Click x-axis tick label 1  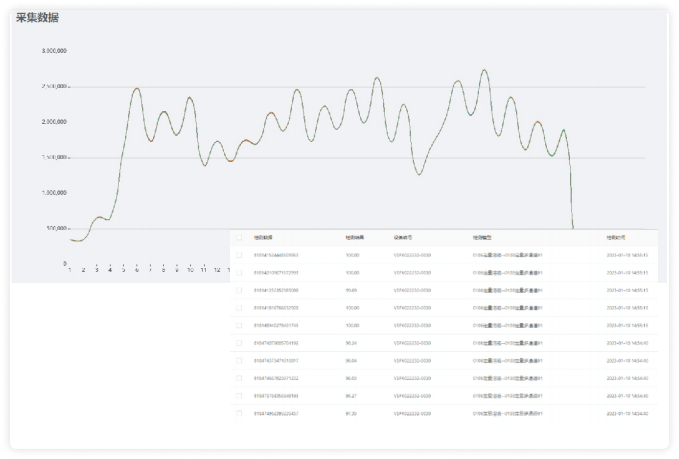tap(69, 270)
